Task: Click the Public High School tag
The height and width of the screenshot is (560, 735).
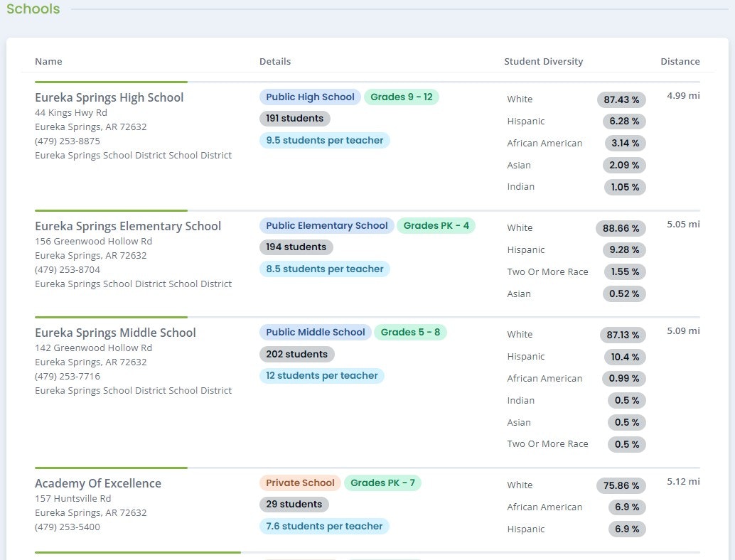Action: pos(310,97)
